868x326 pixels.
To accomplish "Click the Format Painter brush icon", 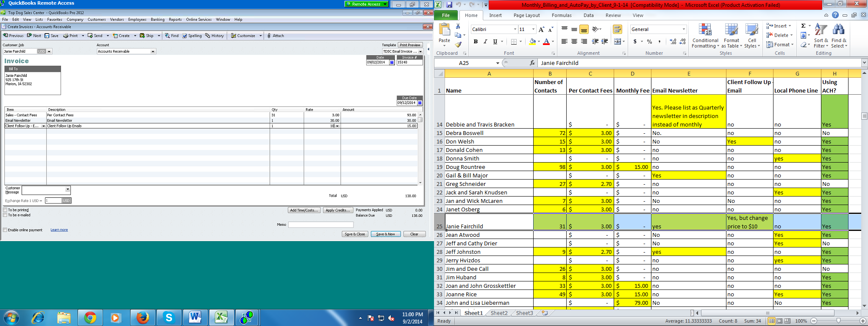I will [x=458, y=45].
